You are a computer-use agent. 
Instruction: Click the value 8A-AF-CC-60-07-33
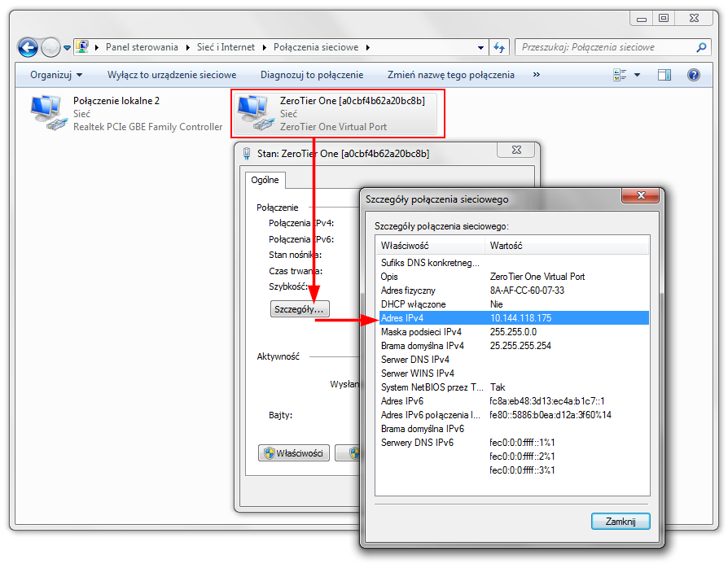pyautogui.click(x=527, y=291)
